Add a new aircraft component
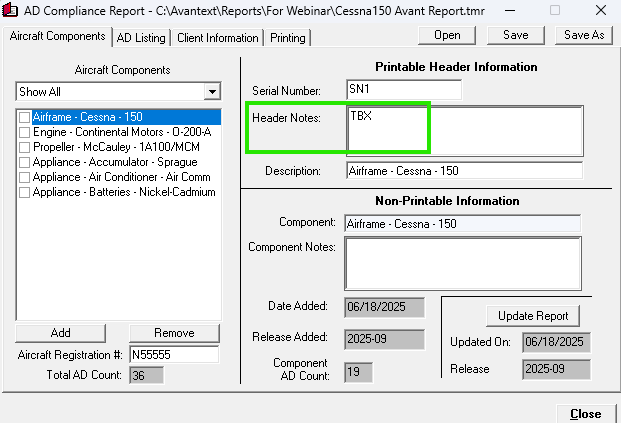 coord(61,333)
